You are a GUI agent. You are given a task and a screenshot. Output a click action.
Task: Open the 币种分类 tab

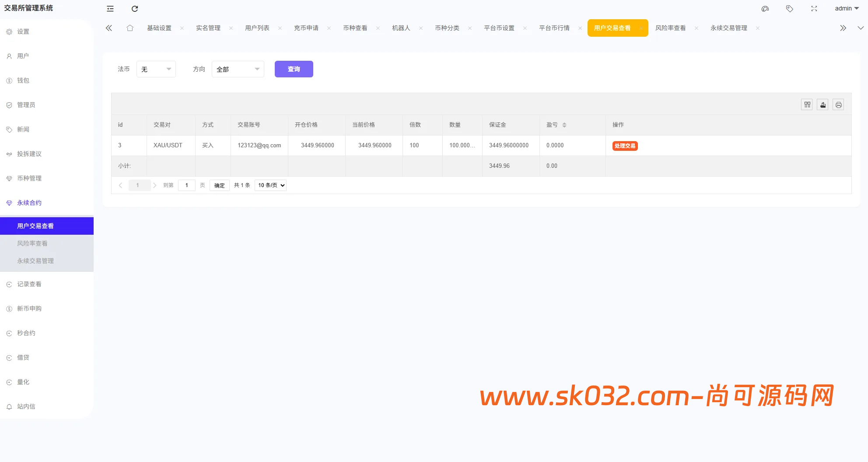coord(447,28)
